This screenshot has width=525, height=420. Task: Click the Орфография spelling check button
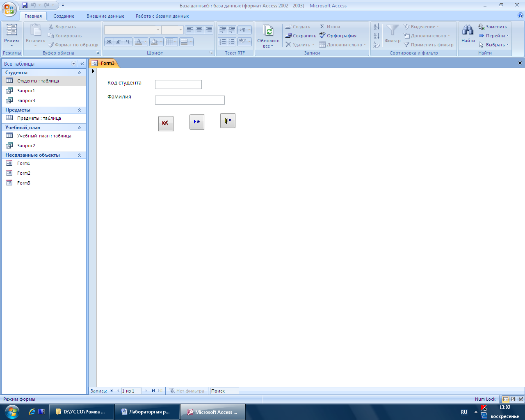click(338, 36)
